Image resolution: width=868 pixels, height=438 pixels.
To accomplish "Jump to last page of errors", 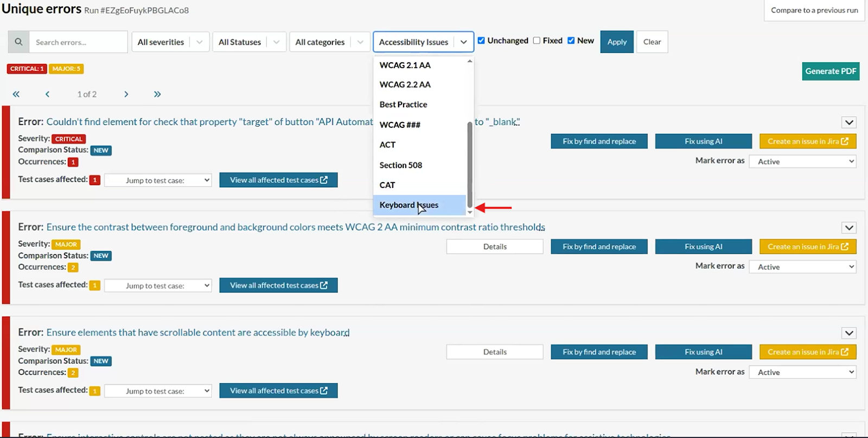I will tap(157, 94).
